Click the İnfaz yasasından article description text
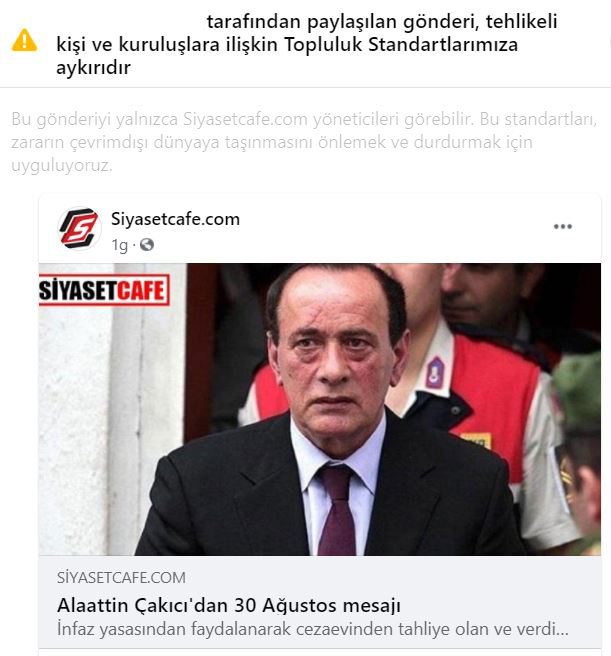The height and width of the screenshot is (656, 611). point(313,629)
